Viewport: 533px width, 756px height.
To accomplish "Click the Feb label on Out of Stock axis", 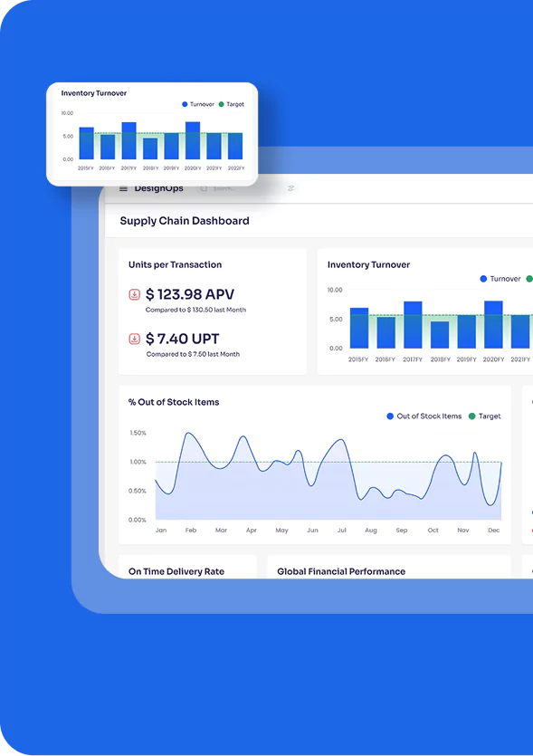I will click(x=191, y=530).
